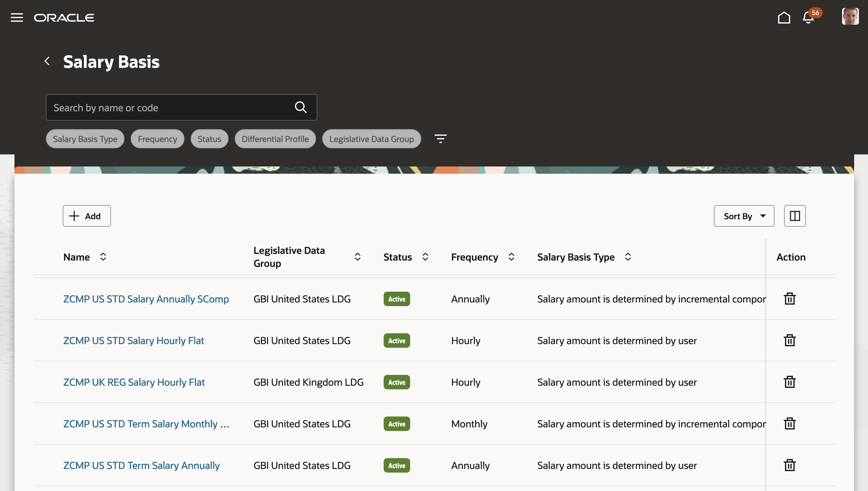Viewport: 868px width, 491px height.
Task: Sort by the Status column
Action: tap(425, 257)
